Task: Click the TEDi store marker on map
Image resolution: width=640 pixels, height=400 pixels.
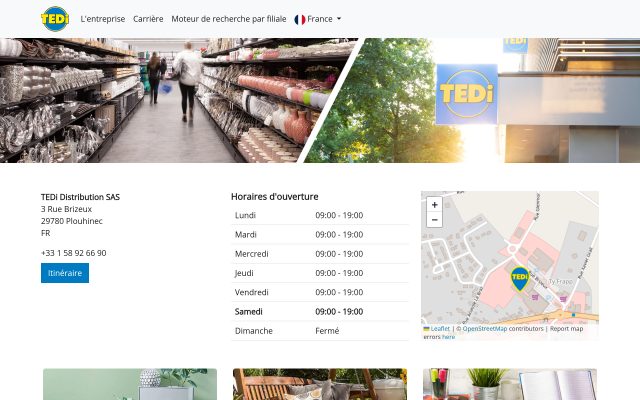Action: [520, 279]
